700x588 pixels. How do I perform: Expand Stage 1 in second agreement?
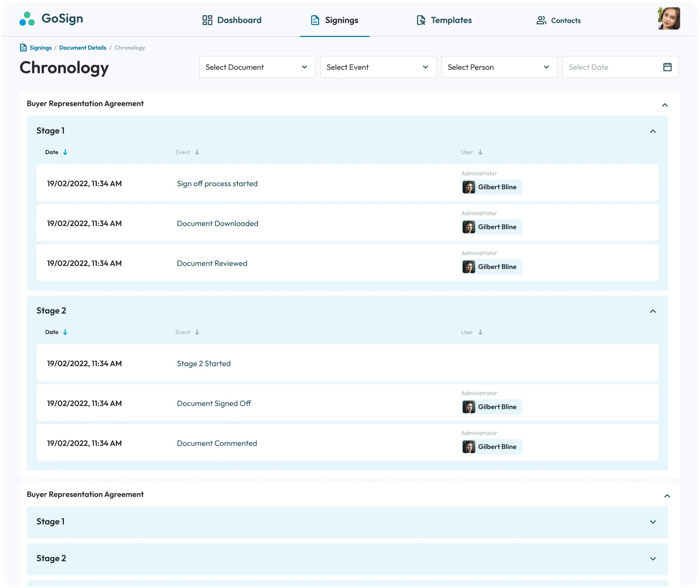point(653,522)
